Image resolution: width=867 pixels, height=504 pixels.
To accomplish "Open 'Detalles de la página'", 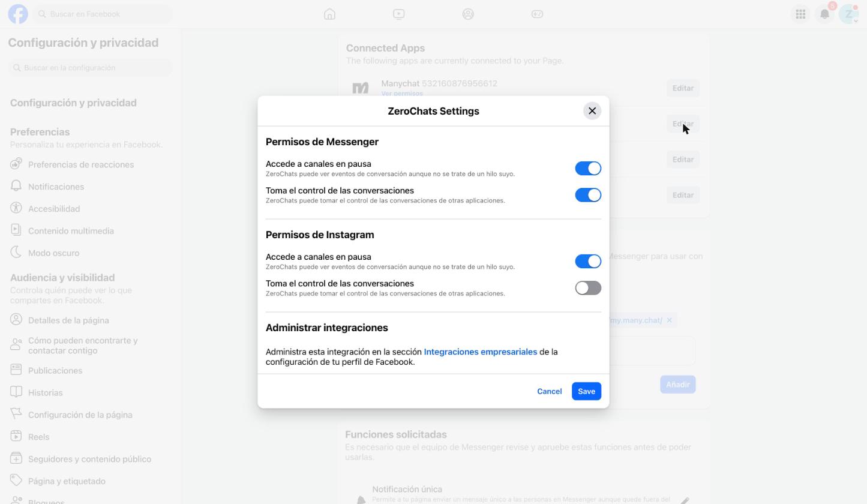I will pos(68,320).
